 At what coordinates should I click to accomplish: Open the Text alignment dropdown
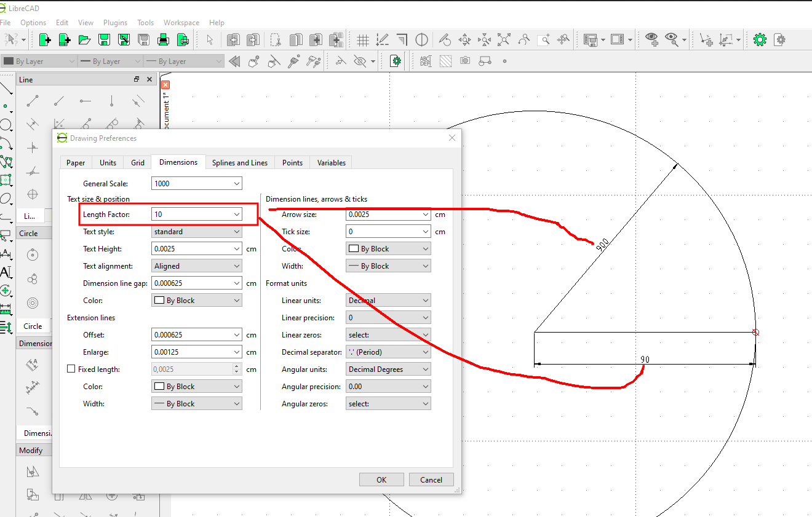click(196, 266)
